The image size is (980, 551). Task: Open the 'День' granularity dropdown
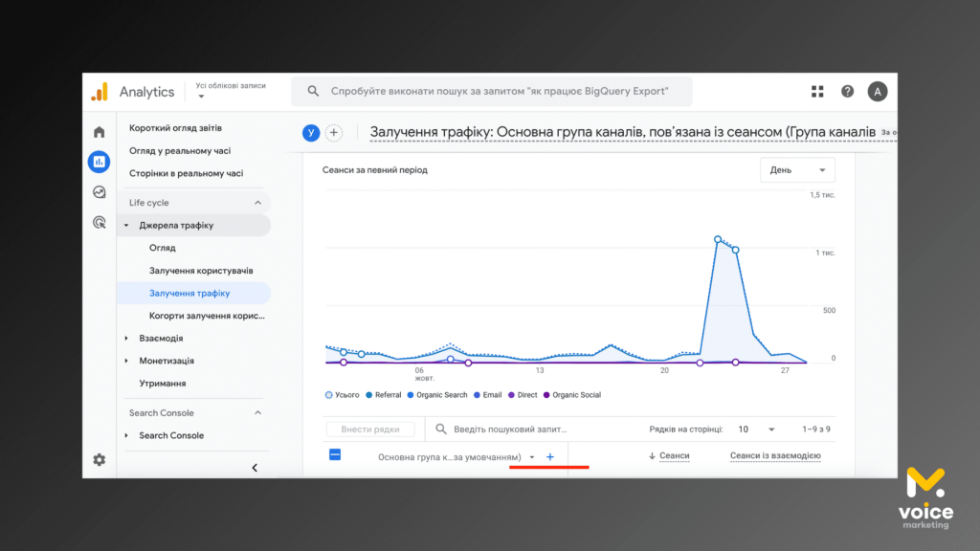[797, 170]
